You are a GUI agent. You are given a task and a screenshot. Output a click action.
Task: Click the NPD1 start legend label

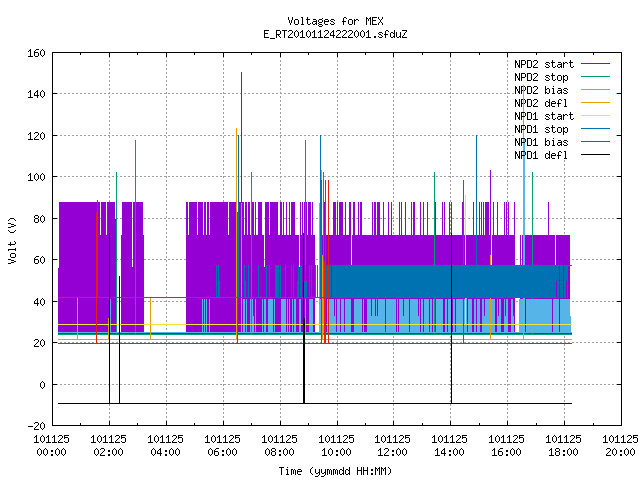[x=544, y=116]
